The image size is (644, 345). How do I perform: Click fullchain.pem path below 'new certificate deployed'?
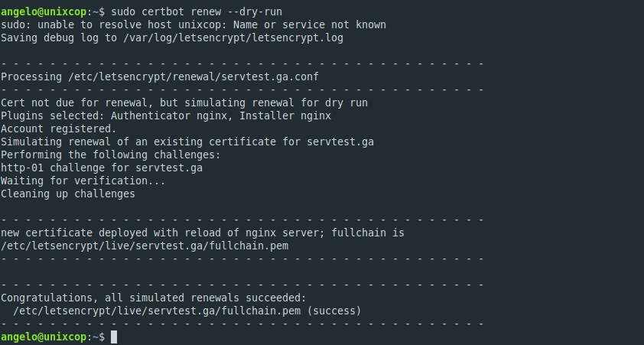(x=145, y=246)
